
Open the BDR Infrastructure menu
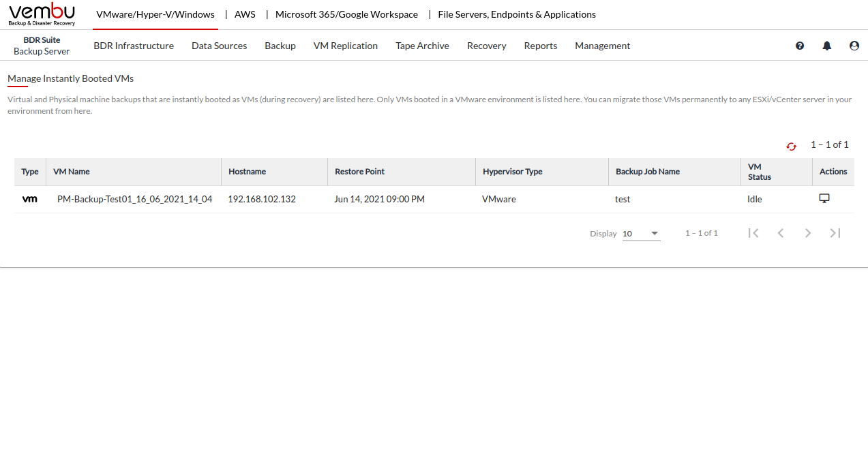click(134, 46)
